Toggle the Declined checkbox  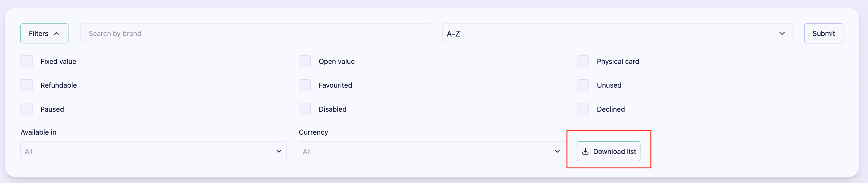[583, 109]
